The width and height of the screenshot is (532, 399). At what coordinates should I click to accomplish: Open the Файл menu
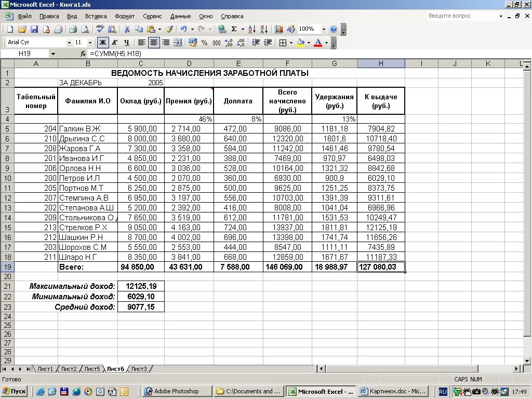click(x=24, y=16)
